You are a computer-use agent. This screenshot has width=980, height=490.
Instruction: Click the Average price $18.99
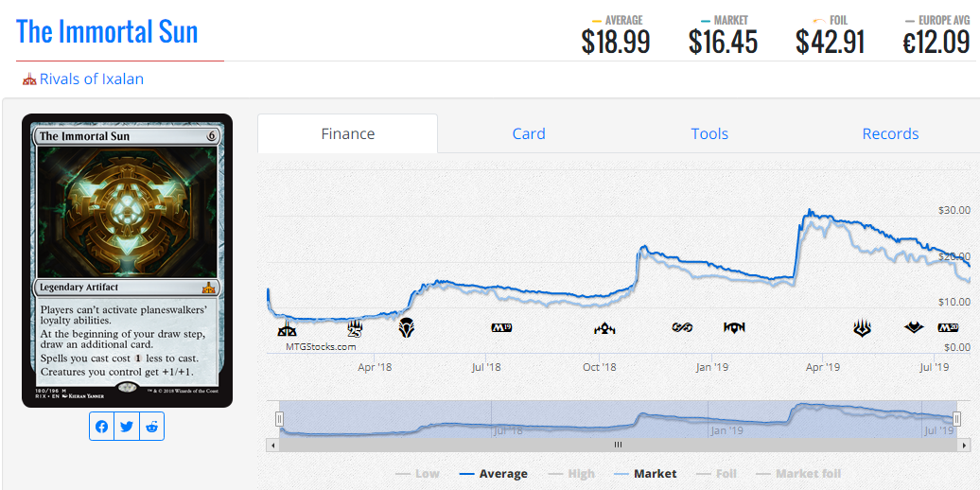tap(616, 42)
